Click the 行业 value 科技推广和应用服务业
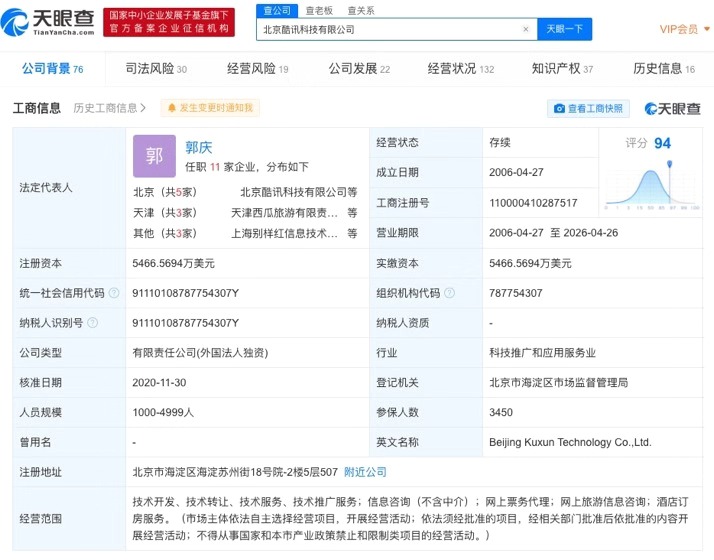The width and height of the screenshot is (714, 560). coord(542,353)
